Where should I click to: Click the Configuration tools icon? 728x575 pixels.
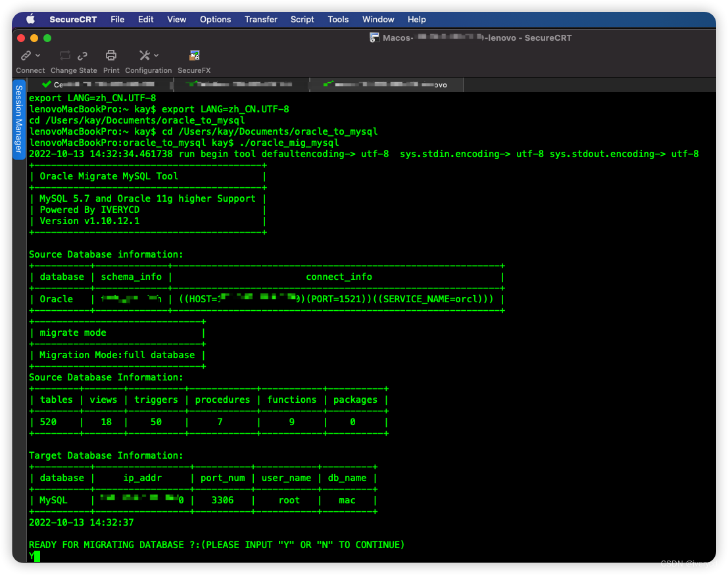145,55
